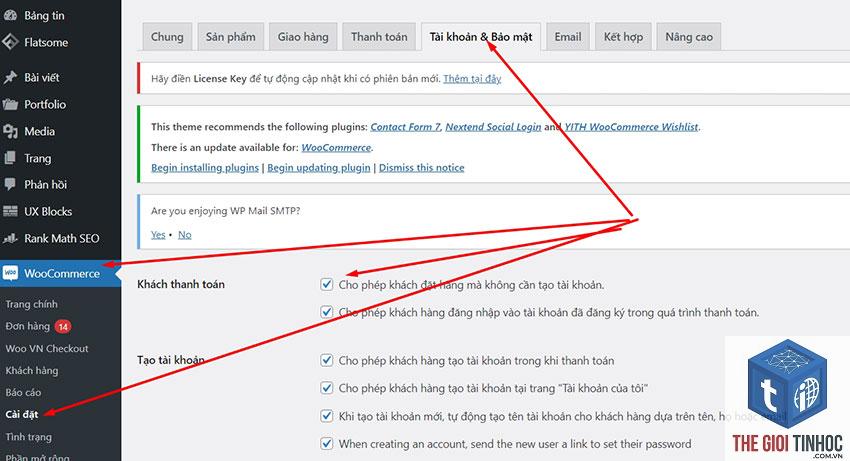This screenshot has height=461, width=850.
Task: Click the Khách thanh toán section label
Action: [181, 284]
